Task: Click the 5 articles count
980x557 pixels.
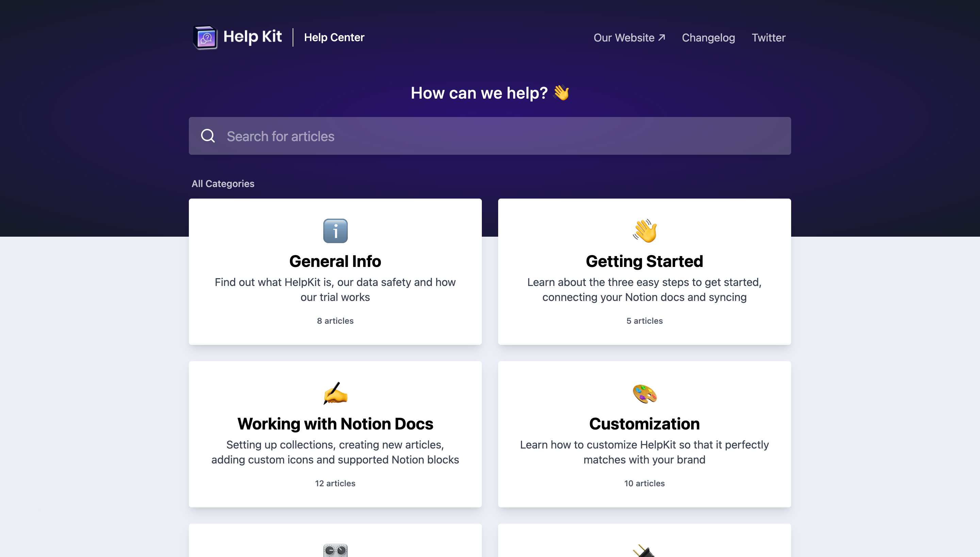Action: pos(644,321)
